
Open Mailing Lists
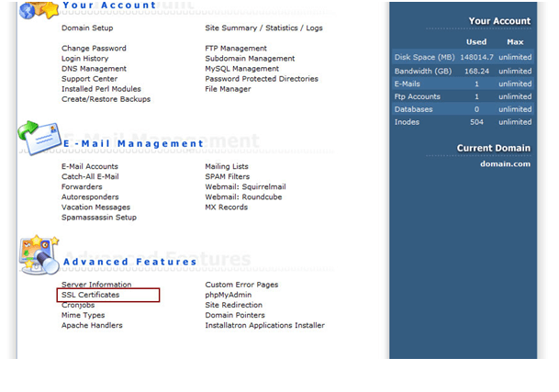click(227, 166)
